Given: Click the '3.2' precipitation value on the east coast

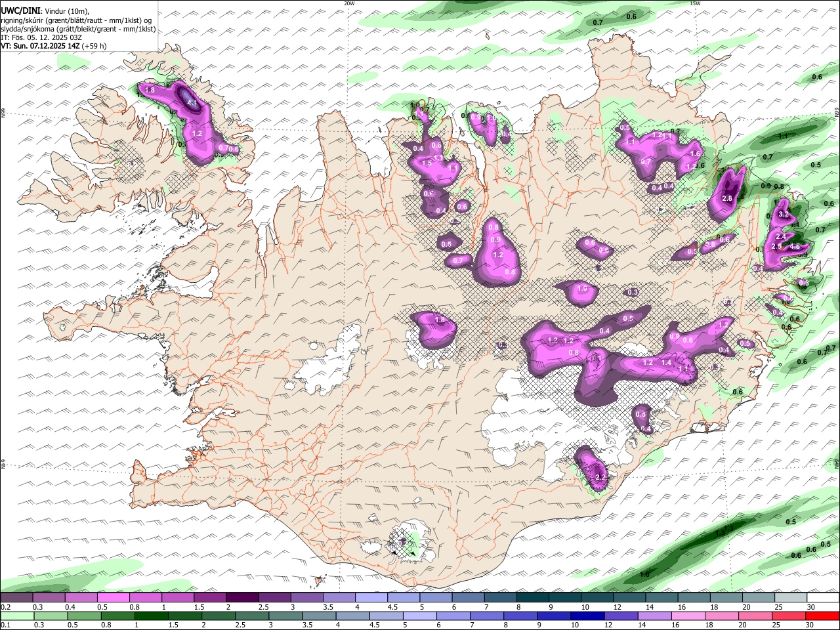Looking at the screenshot, I should tap(783, 215).
